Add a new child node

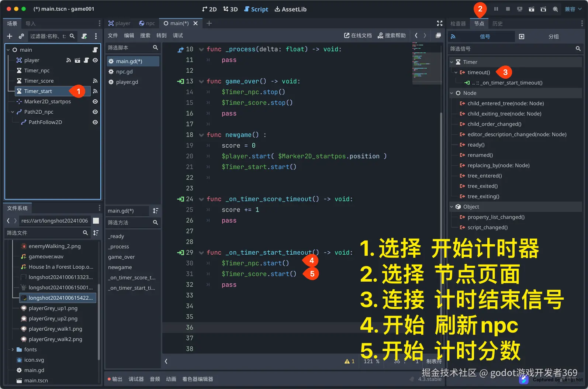[x=10, y=36]
